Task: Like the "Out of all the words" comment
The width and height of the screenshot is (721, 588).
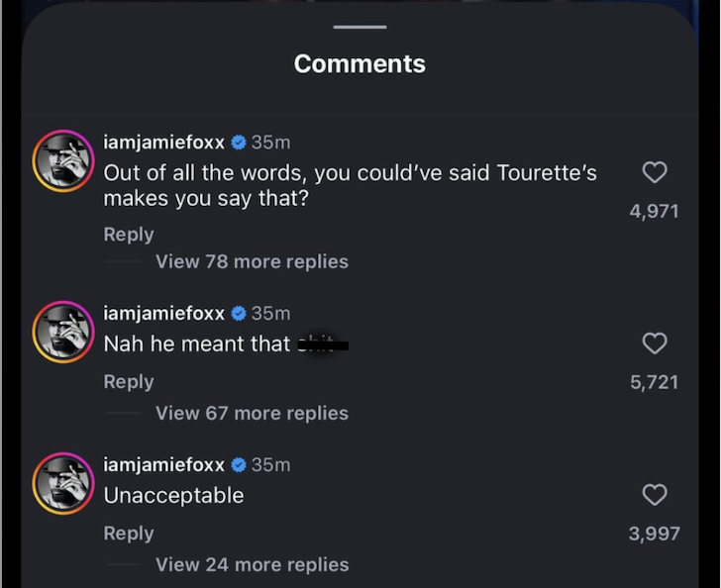Action: (x=655, y=172)
